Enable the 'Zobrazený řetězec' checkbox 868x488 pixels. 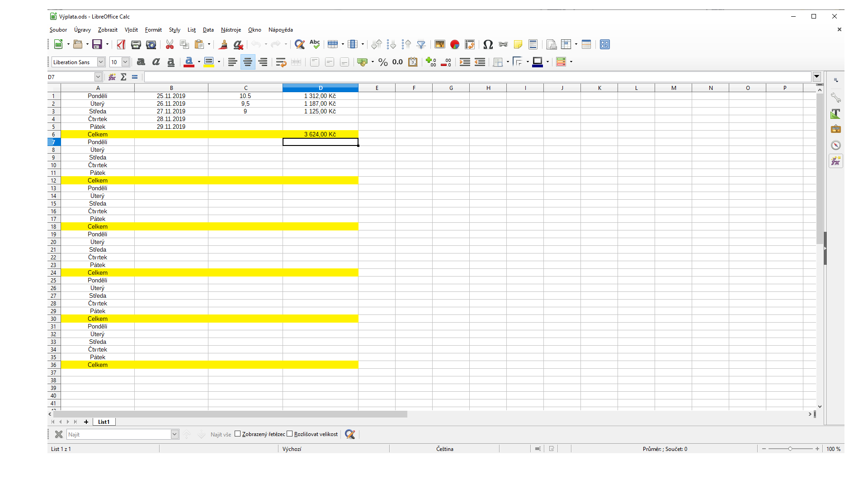pos(237,434)
